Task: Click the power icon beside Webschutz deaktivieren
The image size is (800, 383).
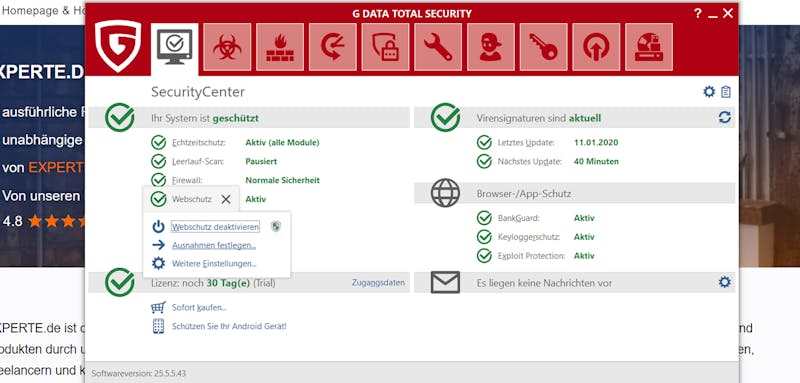Action: pos(159,227)
